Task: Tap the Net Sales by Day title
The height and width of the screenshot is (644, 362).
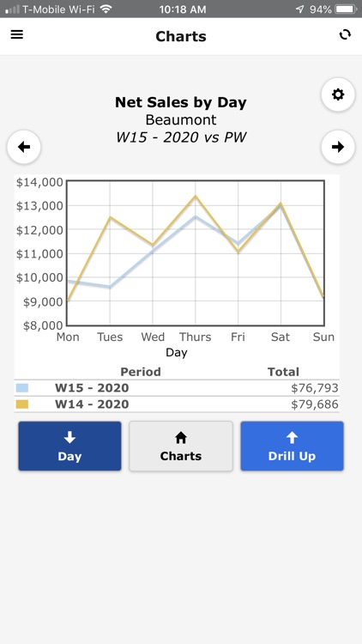Action: [x=181, y=102]
